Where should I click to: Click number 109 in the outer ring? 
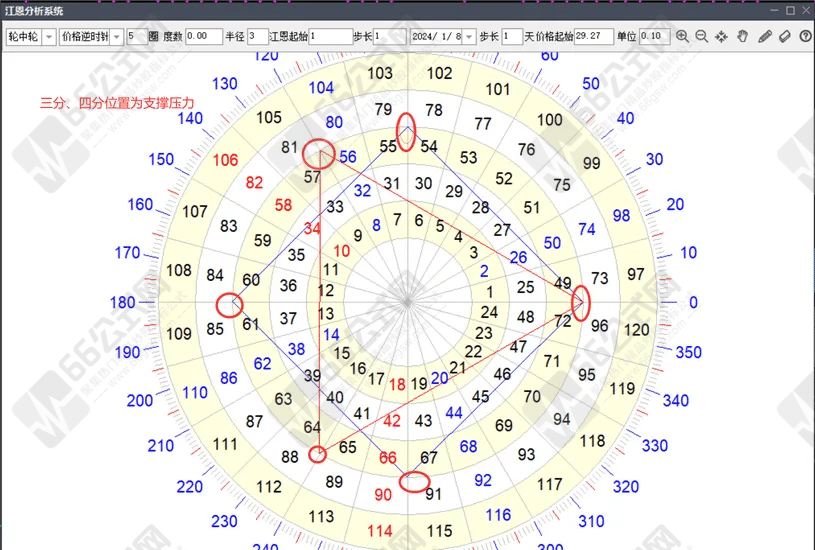click(179, 334)
